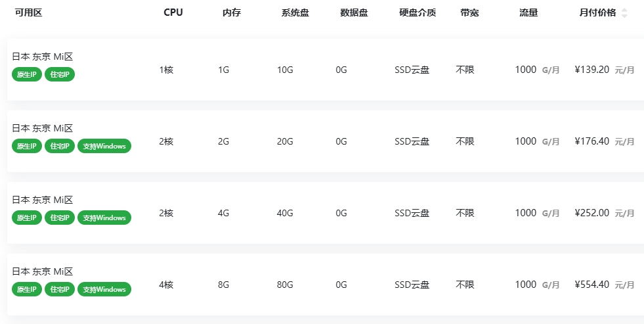Click 支持Windows tag in the 4G memory row
This screenshot has height=324, width=644.
point(104,218)
